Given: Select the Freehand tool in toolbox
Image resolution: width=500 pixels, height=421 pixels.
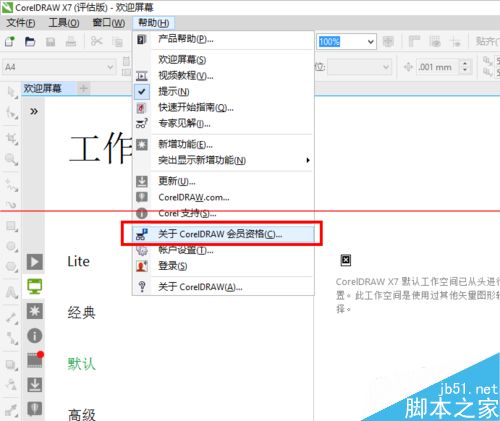Looking at the screenshot, I should tap(12, 184).
